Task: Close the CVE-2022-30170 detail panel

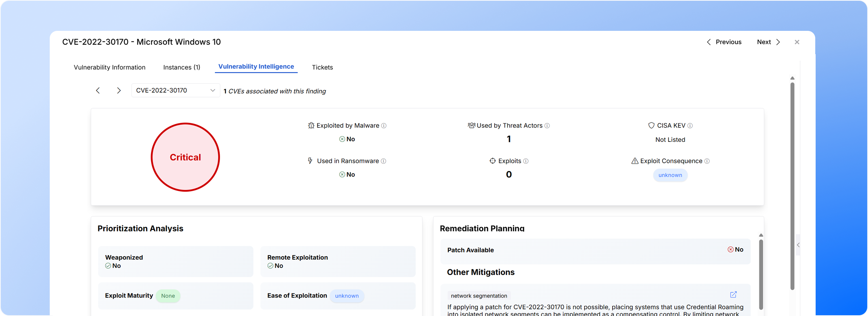Action: coord(797,42)
